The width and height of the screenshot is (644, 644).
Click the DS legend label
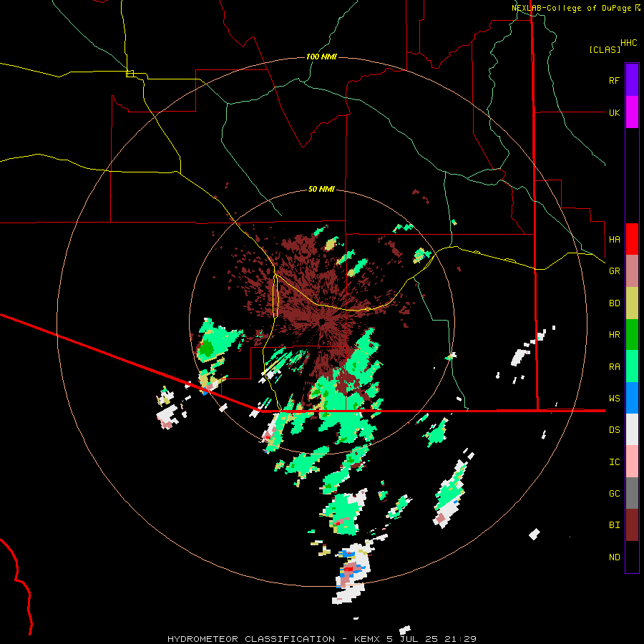[614, 429]
